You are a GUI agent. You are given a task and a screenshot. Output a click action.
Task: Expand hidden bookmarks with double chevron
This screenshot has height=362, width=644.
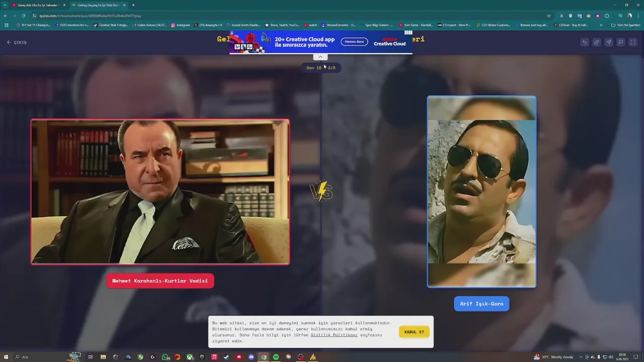[601, 25]
